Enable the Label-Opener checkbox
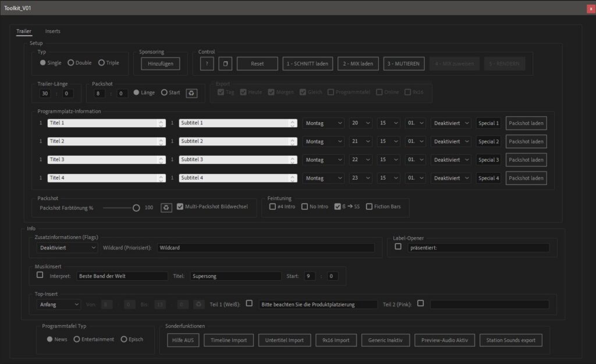The width and height of the screenshot is (596, 364). (x=398, y=247)
